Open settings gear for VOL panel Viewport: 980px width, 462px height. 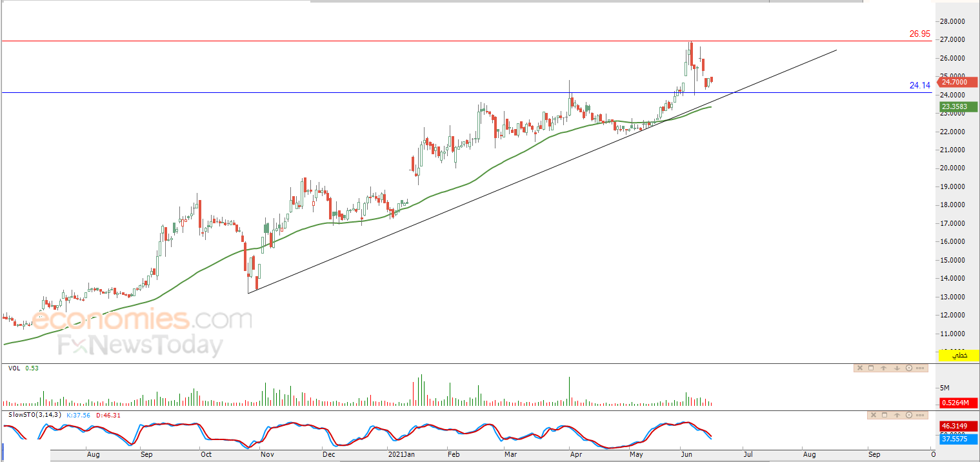(x=909, y=368)
